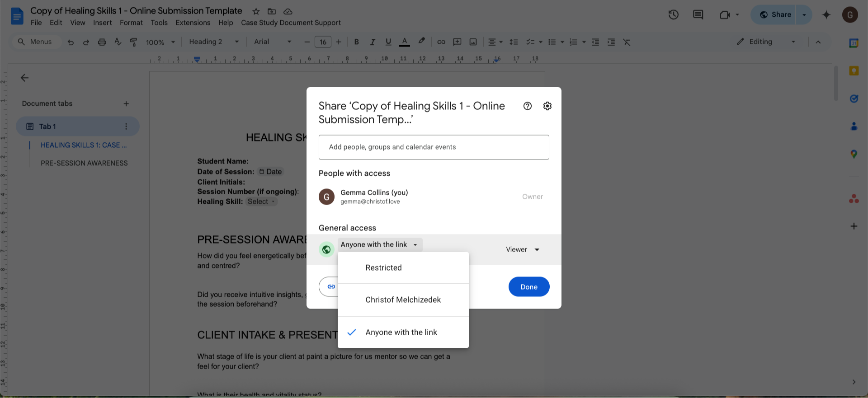The width and height of the screenshot is (868, 398).
Task: Open share dialog help icon
Action: [528, 106]
